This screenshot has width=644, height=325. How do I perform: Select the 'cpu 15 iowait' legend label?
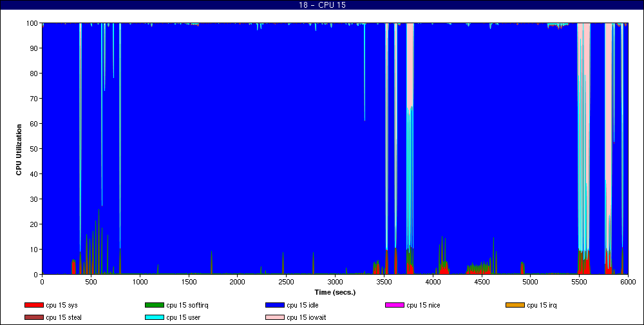click(x=307, y=318)
